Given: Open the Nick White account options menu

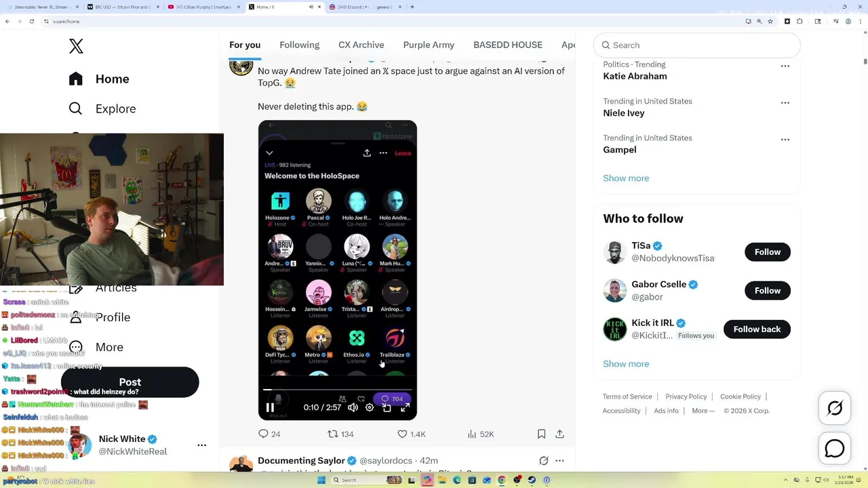Looking at the screenshot, I should (201, 445).
